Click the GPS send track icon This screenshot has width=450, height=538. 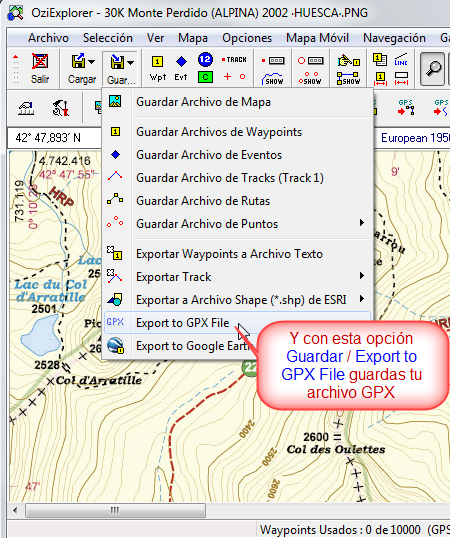[441, 108]
